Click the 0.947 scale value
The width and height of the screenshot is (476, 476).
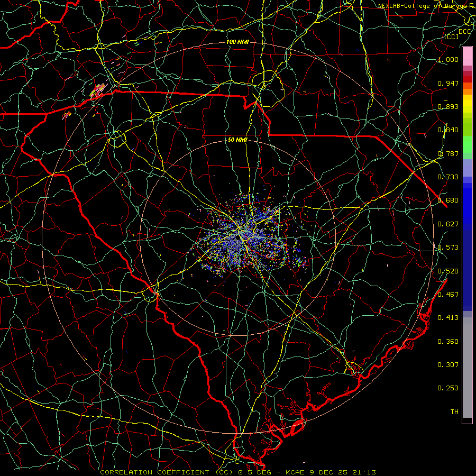(448, 83)
